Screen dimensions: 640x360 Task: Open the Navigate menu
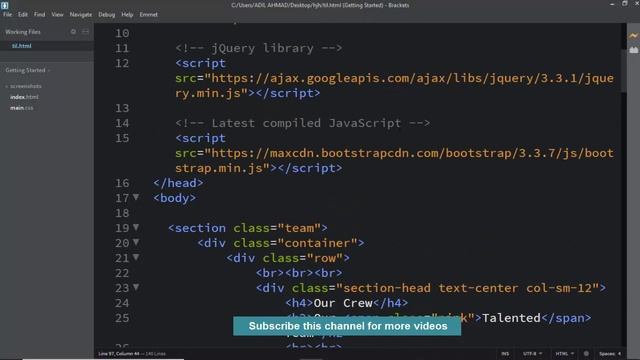click(x=81, y=14)
